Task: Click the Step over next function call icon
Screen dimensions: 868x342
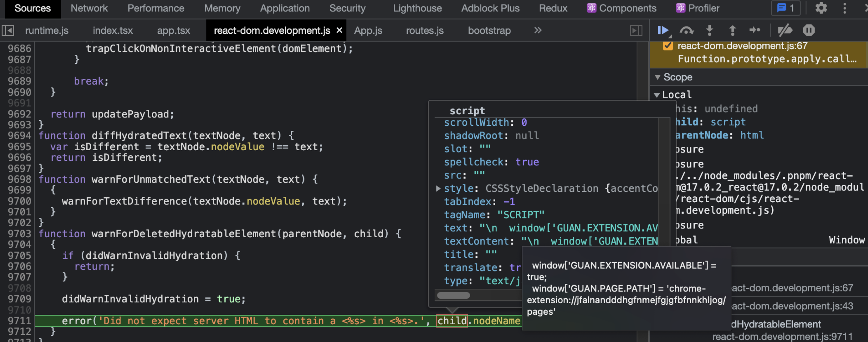Action: pos(687,30)
